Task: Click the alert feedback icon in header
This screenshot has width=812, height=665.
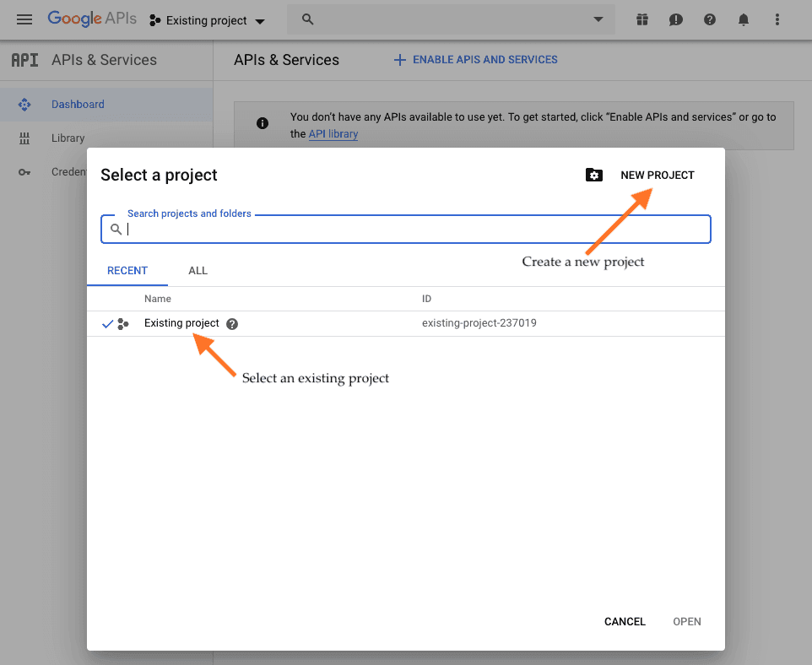Action: coord(676,19)
